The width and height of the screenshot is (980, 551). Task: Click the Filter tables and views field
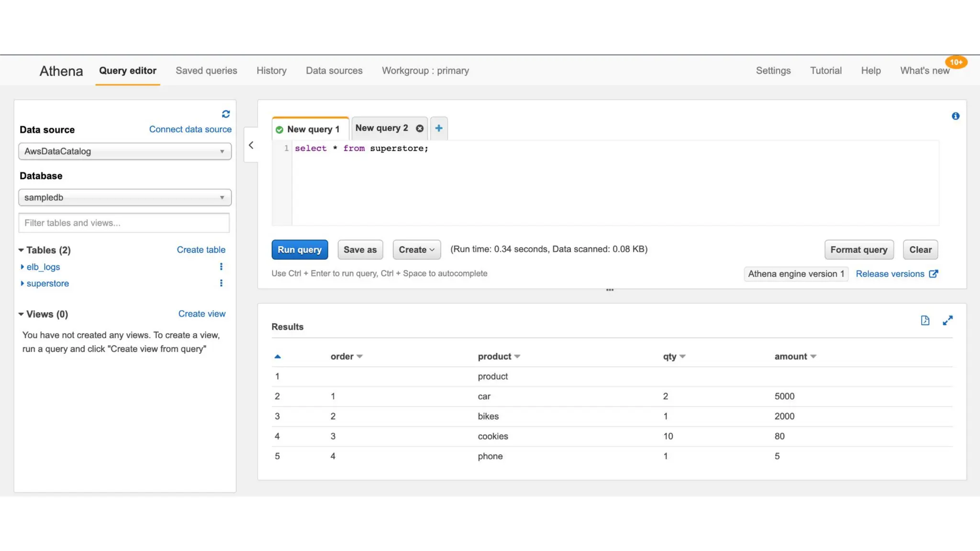(x=124, y=223)
